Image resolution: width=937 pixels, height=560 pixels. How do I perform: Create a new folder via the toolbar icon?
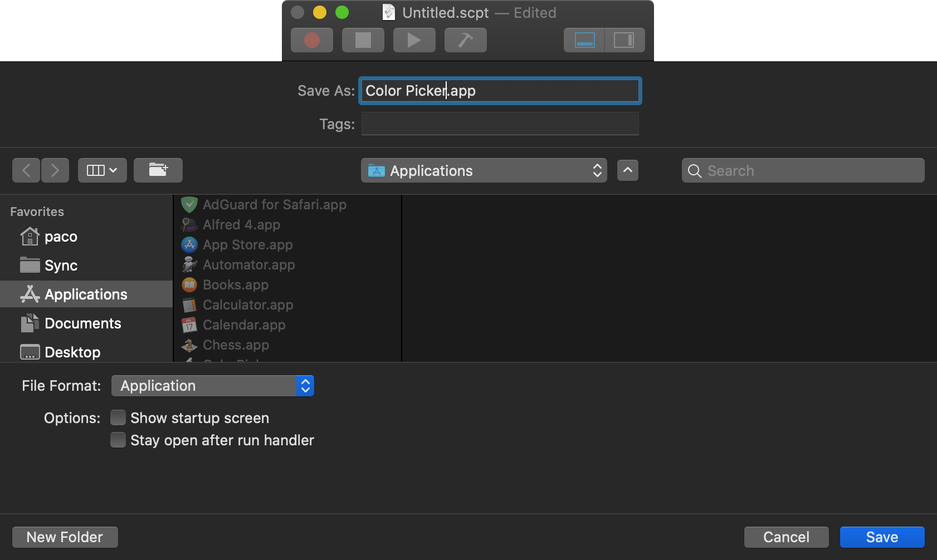pos(158,170)
